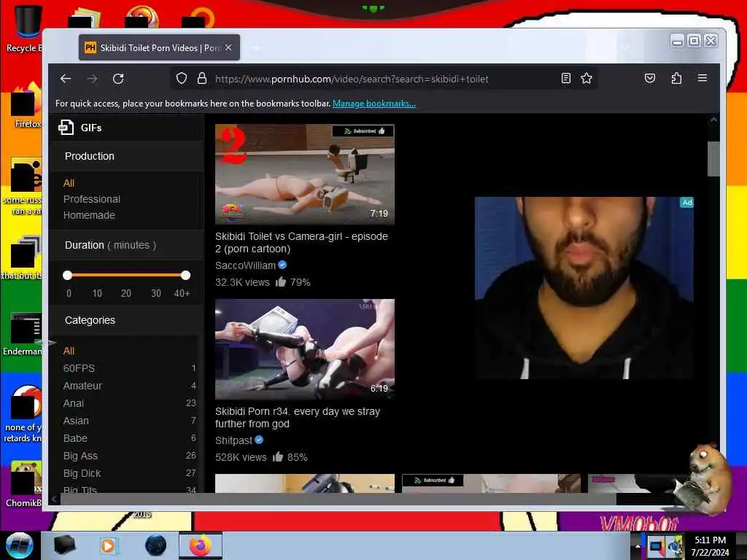This screenshot has width=747, height=560.
Task: Click the Ad label badge
Action: pos(687,203)
